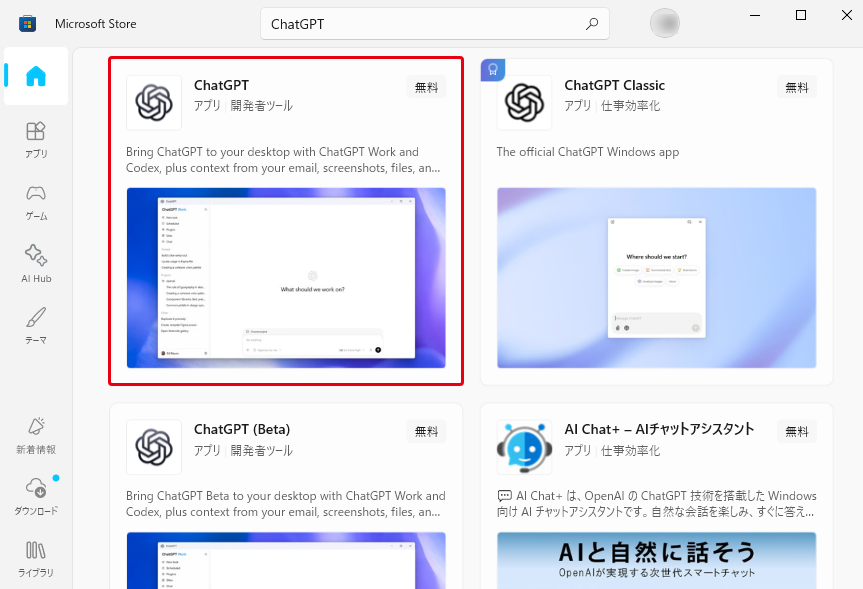The image size is (863, 589).
Task: Click the Microsoft Store title text
Action: tap(96, 24)
